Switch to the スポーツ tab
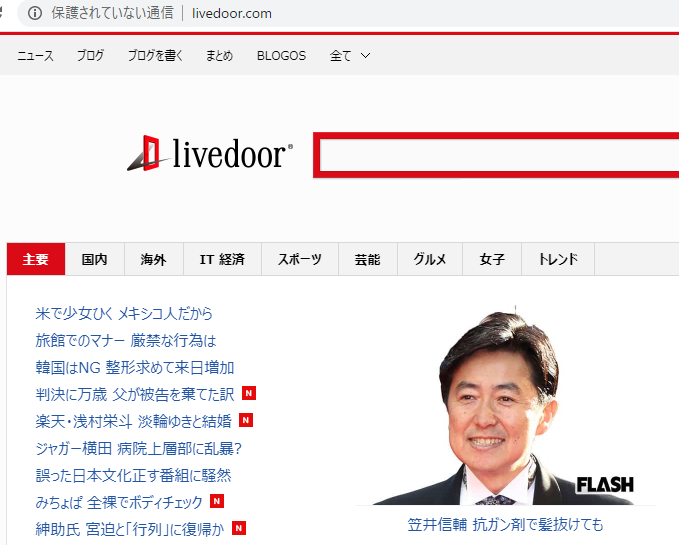This screenshot has width=679, height=545. click(x=300, y=259)
